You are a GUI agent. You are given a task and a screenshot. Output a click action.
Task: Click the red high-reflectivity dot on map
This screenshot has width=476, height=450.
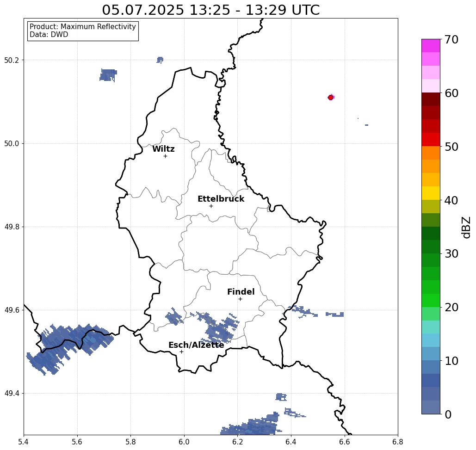click(x=331, y=98)
